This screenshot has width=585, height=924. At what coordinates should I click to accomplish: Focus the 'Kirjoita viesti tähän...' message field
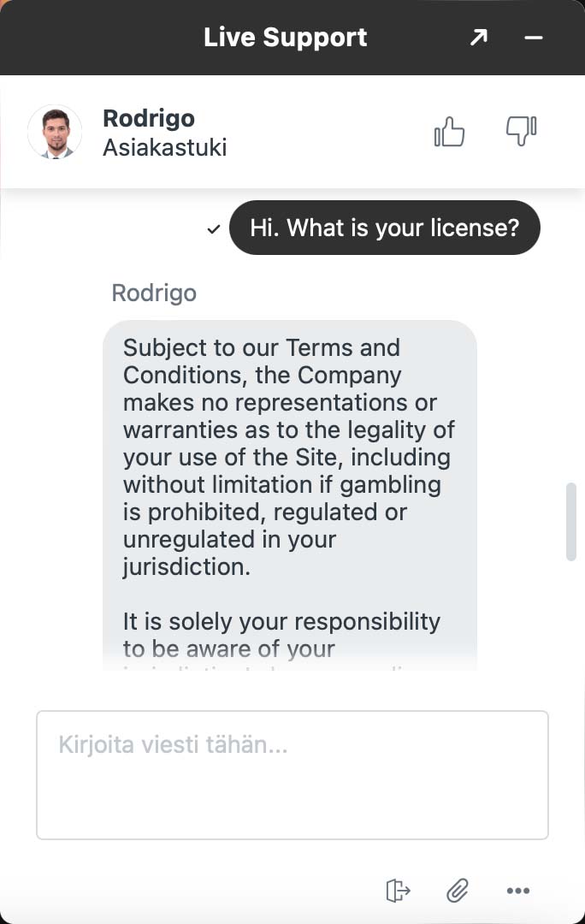[292, 774]
